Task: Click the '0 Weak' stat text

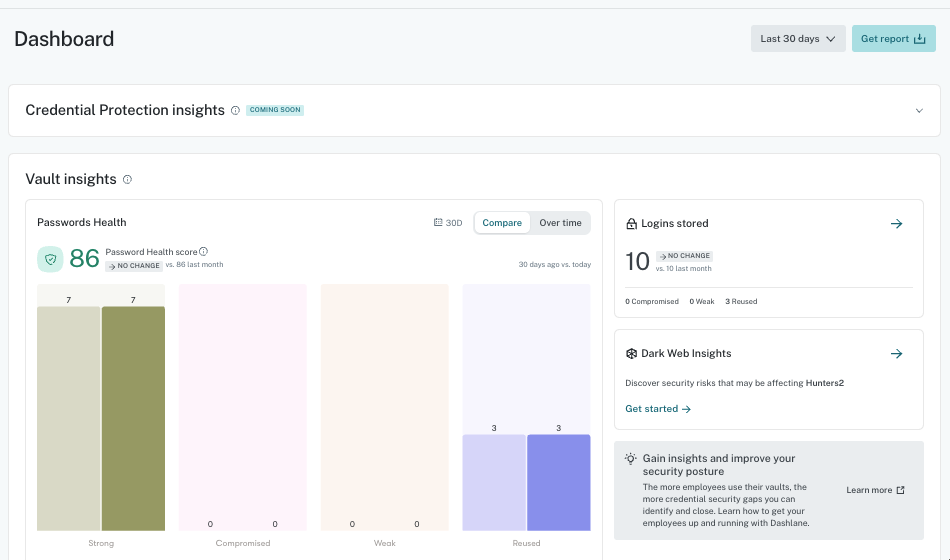Action: coord(702,302)
